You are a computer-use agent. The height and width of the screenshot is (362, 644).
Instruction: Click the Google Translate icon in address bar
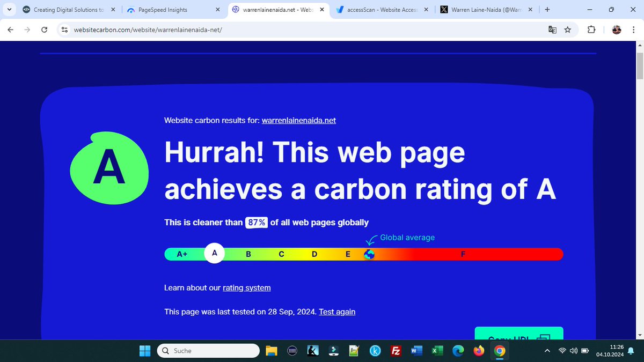click(552, 30)
